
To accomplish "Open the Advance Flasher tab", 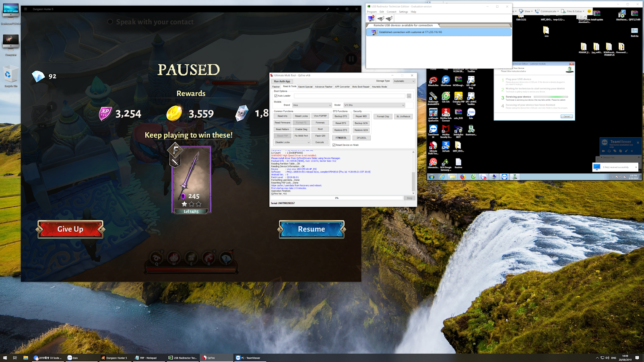I will click(324, 86).
